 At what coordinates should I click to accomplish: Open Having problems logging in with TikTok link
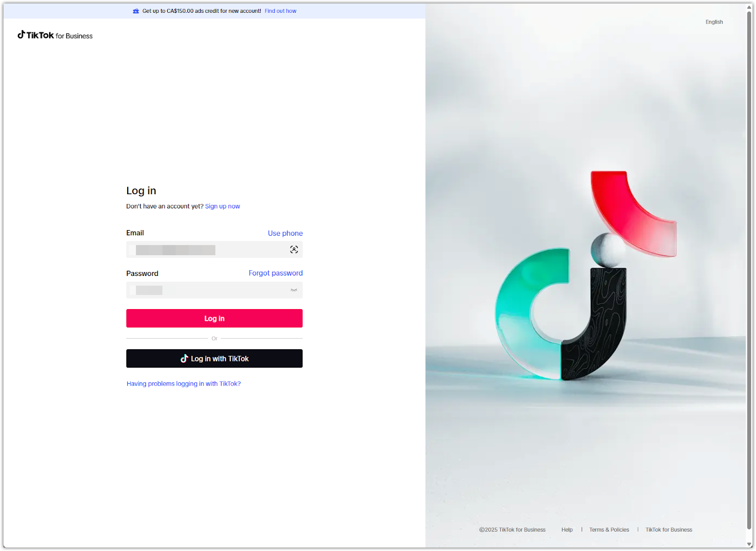point(184,384)
